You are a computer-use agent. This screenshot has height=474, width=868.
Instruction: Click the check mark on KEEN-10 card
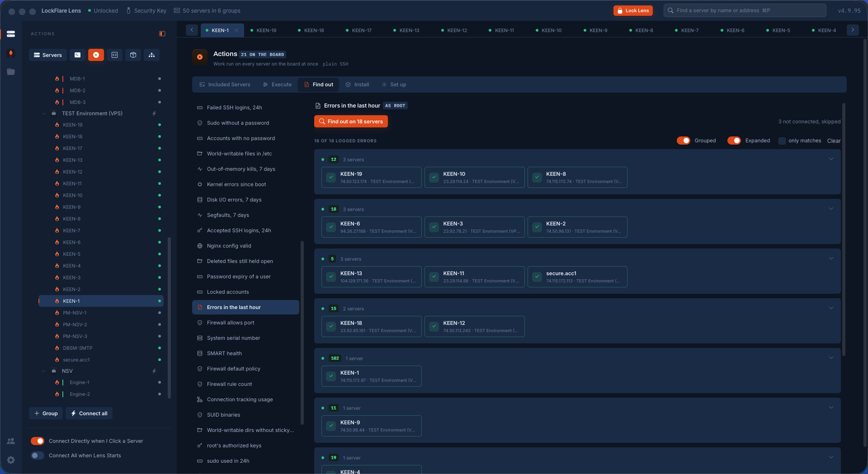pyautogui.click(x=434, y=177)
